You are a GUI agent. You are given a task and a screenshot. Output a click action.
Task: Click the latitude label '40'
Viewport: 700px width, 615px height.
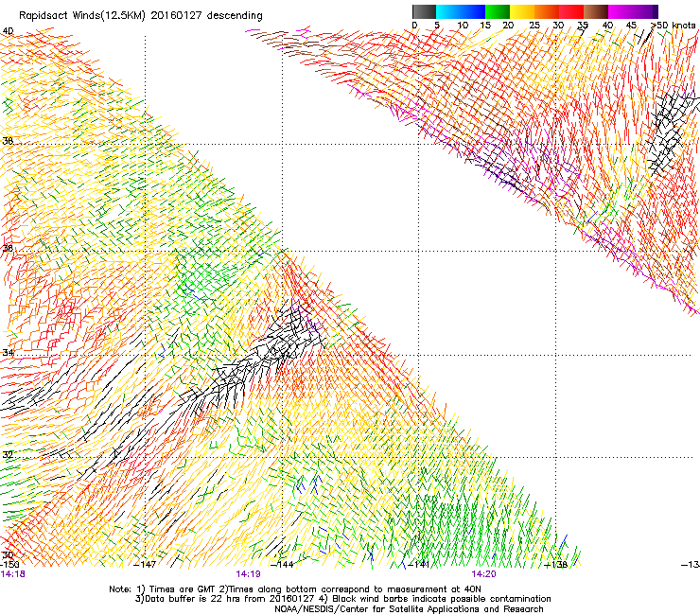tap(8, 31)
